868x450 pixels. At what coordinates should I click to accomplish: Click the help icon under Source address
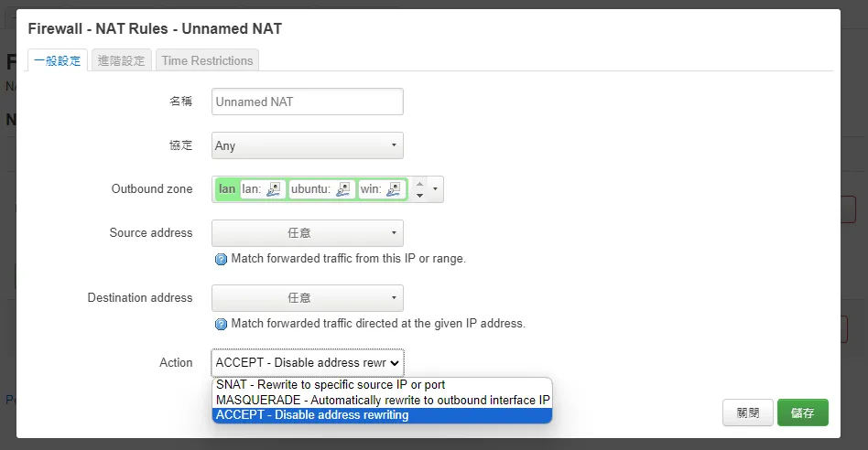pos(221,259)
